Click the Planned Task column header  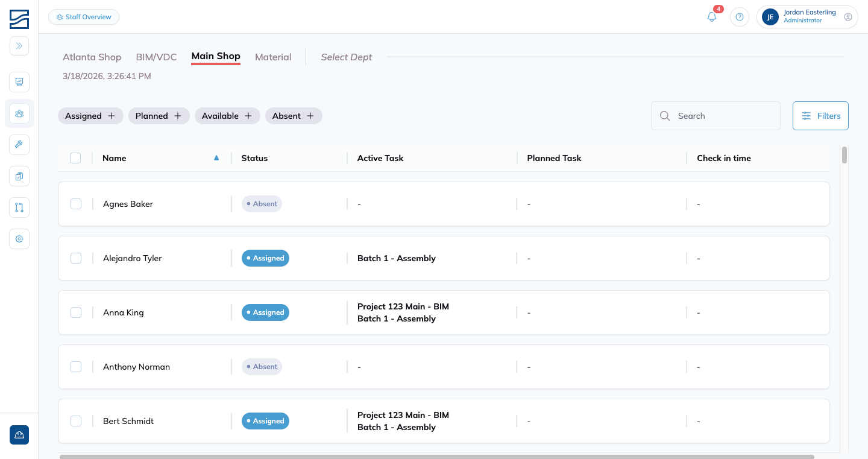coord(554,158)
